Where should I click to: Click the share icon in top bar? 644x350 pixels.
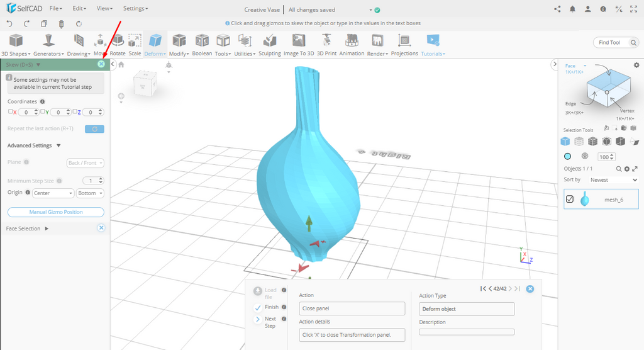coord(557,9)
